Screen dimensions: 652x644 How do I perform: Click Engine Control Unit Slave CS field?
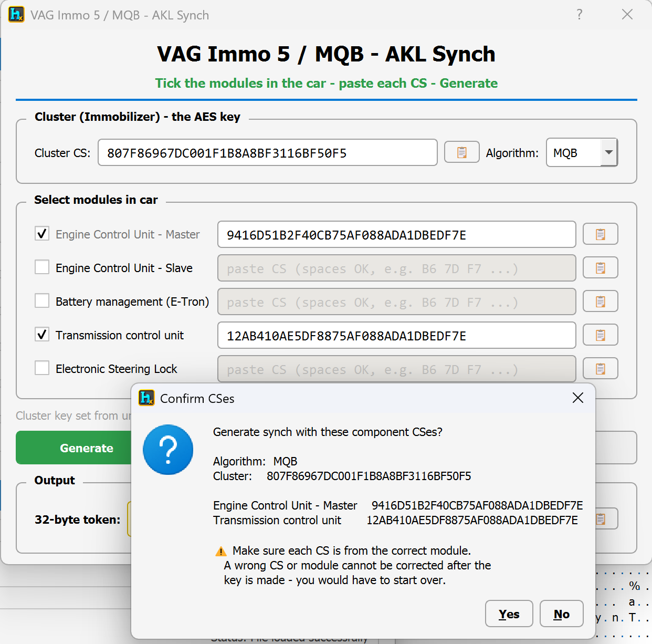[x=397, y=268]
